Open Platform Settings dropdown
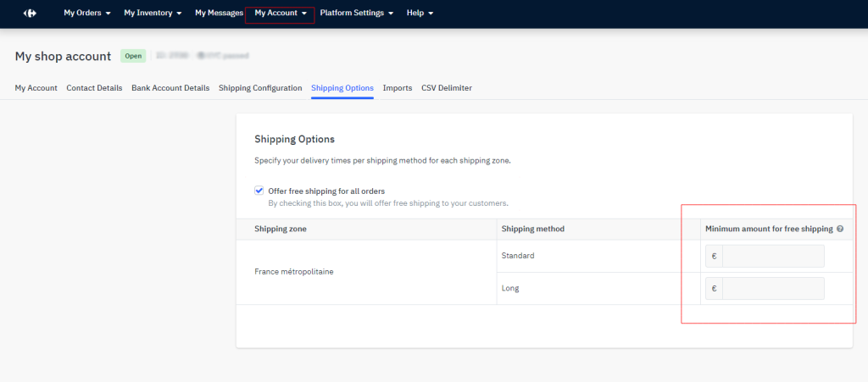 356,14
